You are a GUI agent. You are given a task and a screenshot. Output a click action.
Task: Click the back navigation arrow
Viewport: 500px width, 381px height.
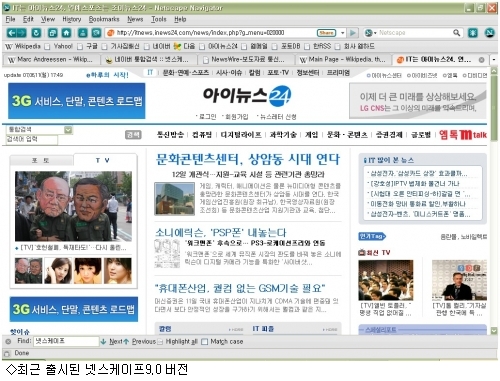coord(12,33)
